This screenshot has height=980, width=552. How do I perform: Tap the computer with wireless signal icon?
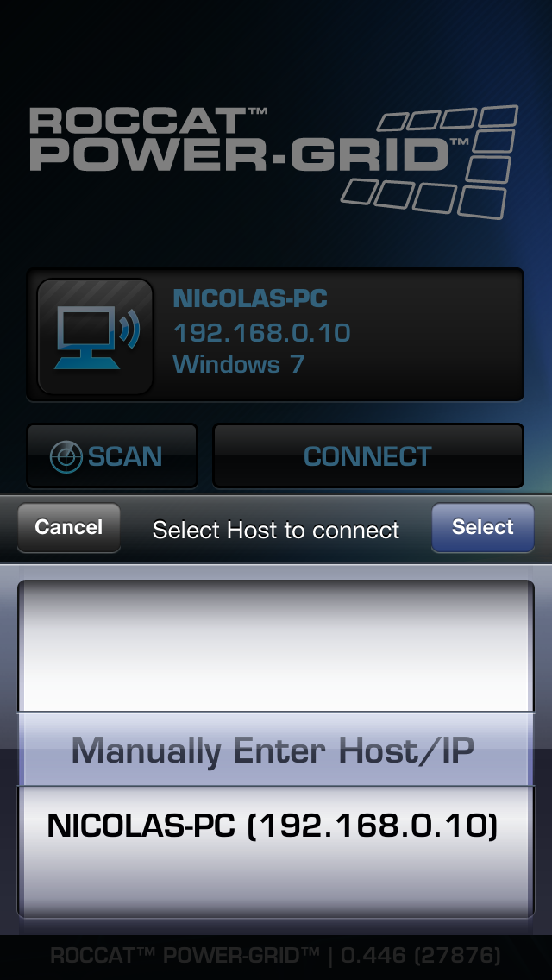95,336
